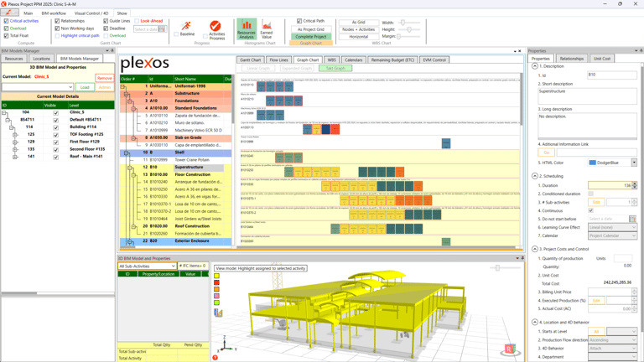The height and width of the screenshot is (362, 644).
Task: Click the Activities Progress checkmark icon
Action: pyautogui.click(x=216, y=26)
